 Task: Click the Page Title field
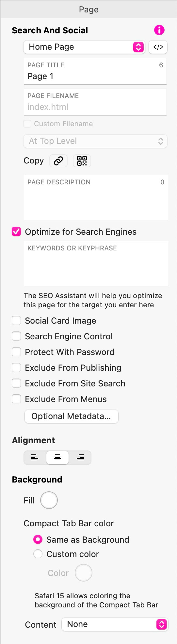tap(95, 72)
